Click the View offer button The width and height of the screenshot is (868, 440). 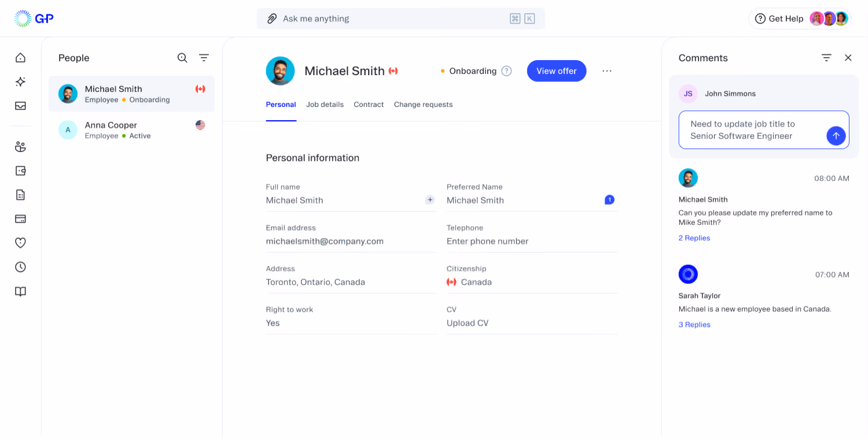pos(556,71)
